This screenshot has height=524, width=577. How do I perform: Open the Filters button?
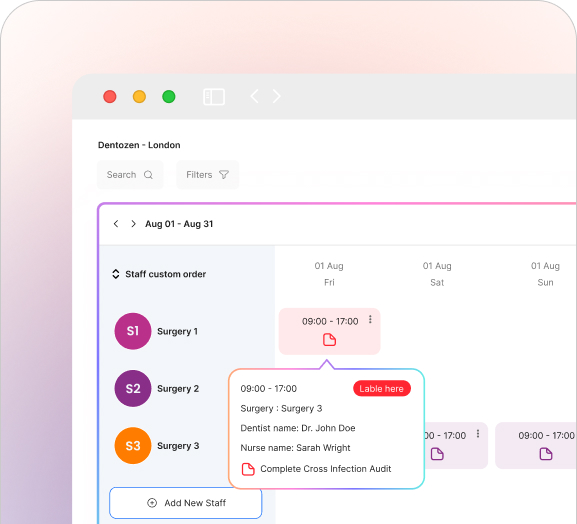(x=208, y=175)
